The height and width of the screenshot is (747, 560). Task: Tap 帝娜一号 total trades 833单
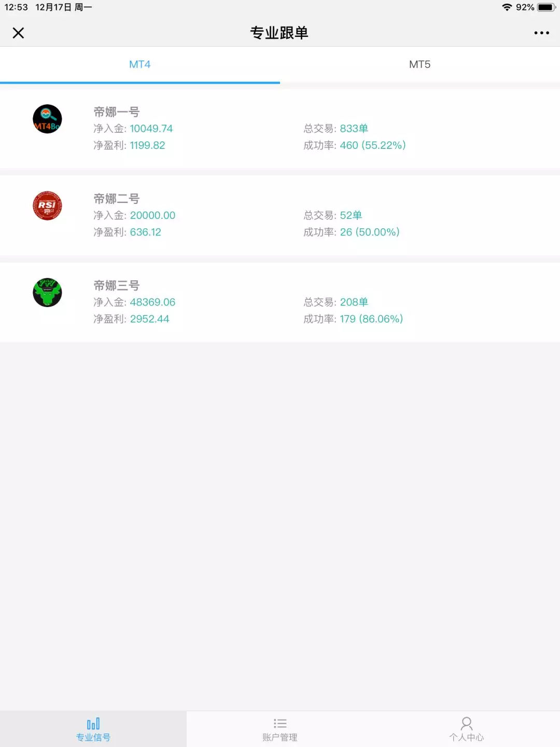pyautogui.click(x=354, y=129)
